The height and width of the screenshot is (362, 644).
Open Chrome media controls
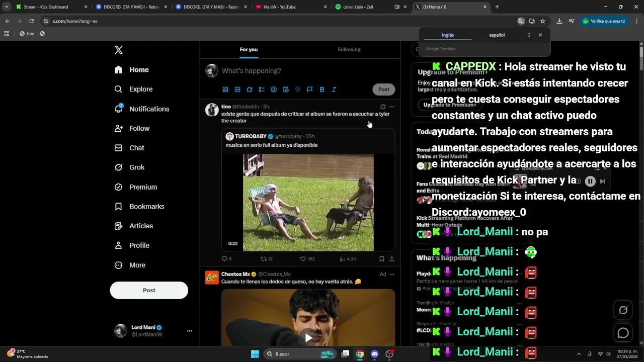point(572,21)
